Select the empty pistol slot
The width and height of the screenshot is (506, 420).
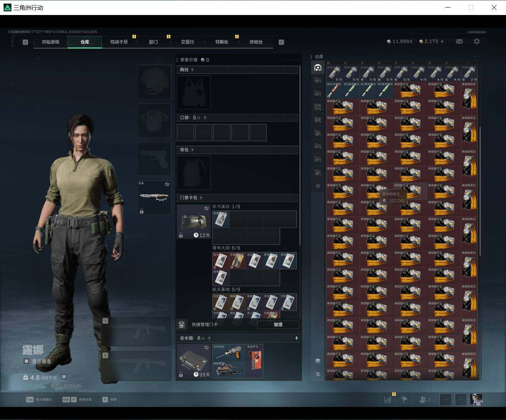[155, 159]
